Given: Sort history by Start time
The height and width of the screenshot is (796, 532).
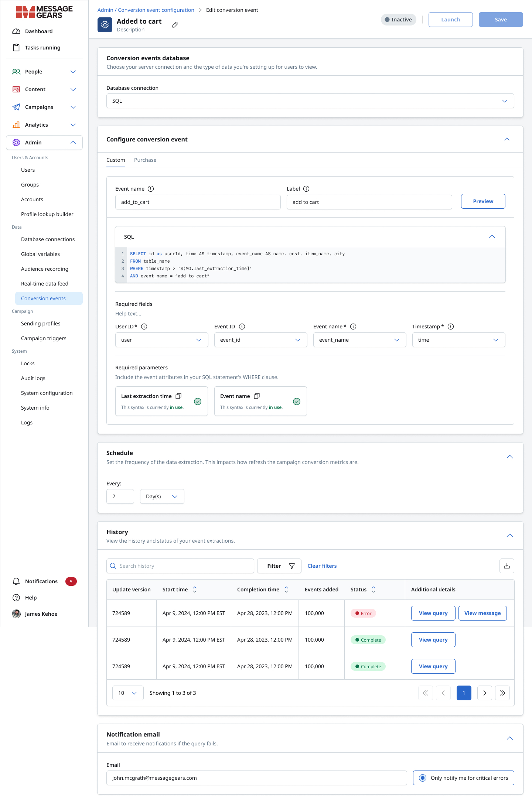Looking at the screenshot, I should (195, 590).
